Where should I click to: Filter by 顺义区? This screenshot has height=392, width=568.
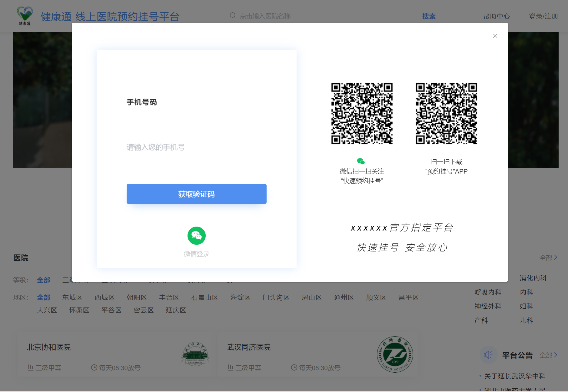(376, 297)
